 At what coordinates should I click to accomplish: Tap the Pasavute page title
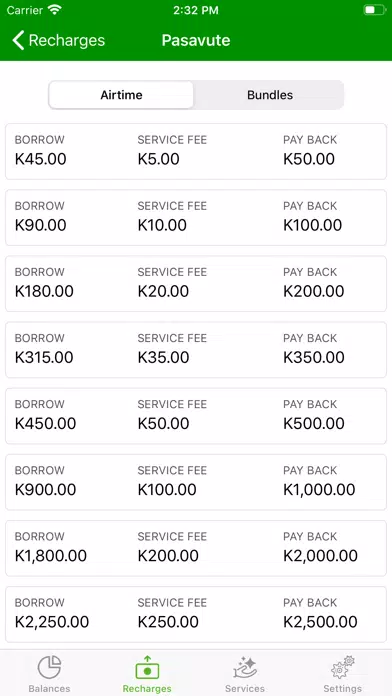click(x=196, y=40)
